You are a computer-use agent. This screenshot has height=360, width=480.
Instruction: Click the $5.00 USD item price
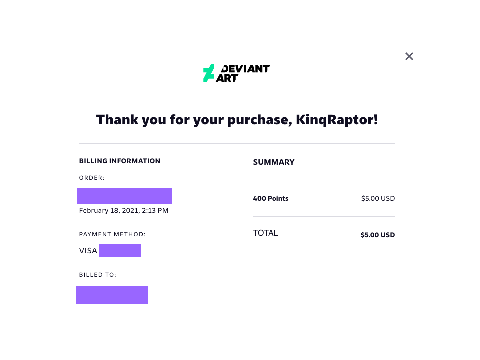click(378, 198)
